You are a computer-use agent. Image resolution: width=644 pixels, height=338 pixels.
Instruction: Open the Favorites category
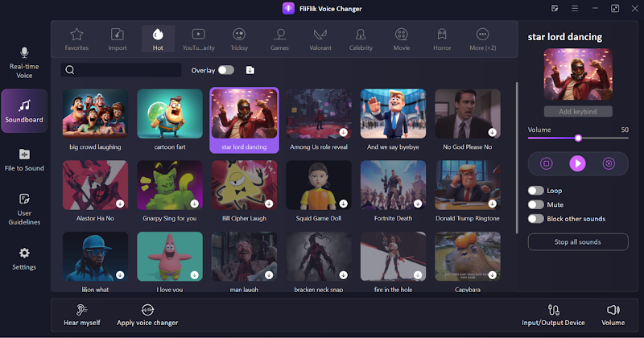pos(76,39)
